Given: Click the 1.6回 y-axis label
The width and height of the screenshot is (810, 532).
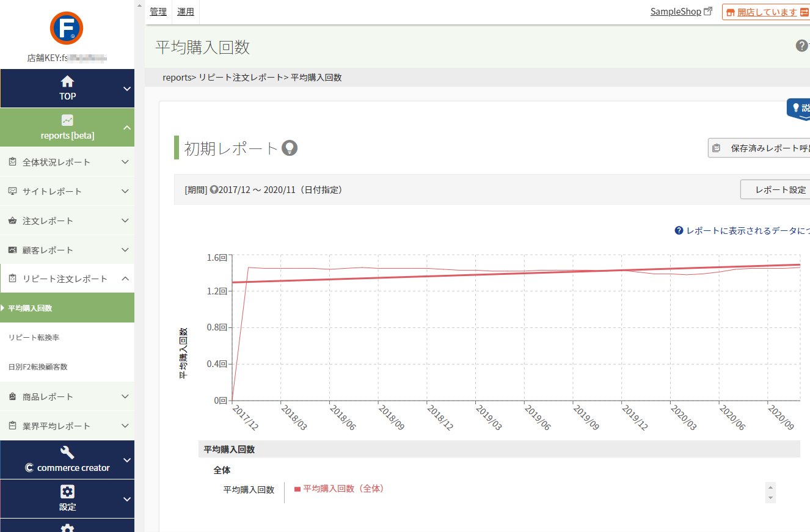Looking at the screenshot, I should click(218, 258).
